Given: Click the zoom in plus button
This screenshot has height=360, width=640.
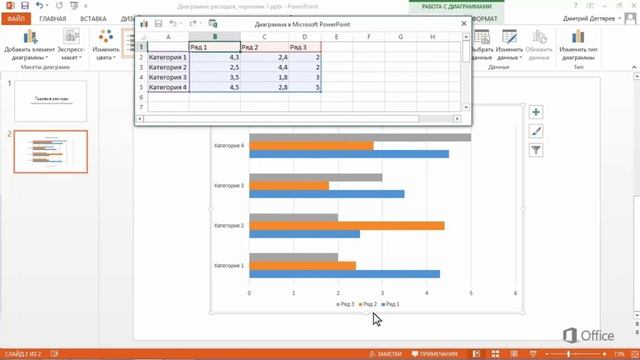Looking at the screenshot, I should (604, 354).
